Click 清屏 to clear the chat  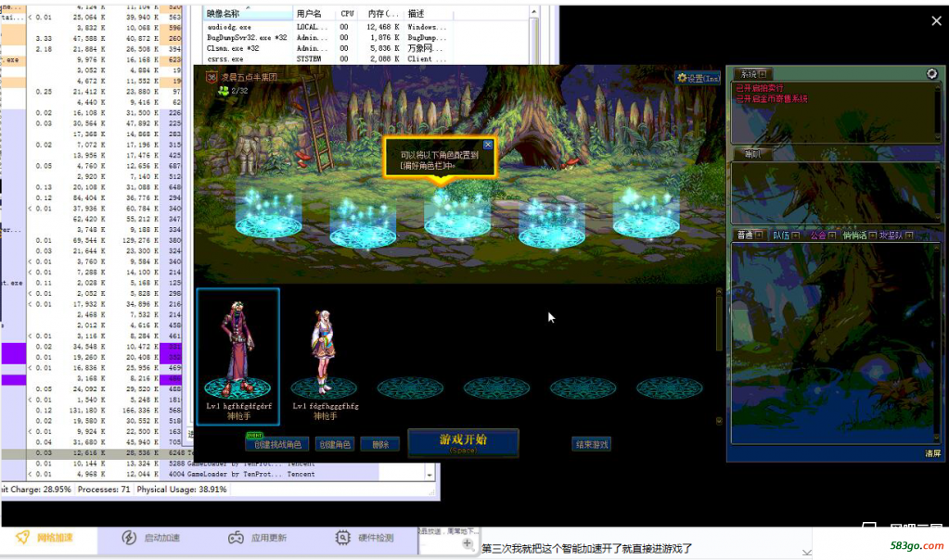pyautogui.click(x=932, y=453)
